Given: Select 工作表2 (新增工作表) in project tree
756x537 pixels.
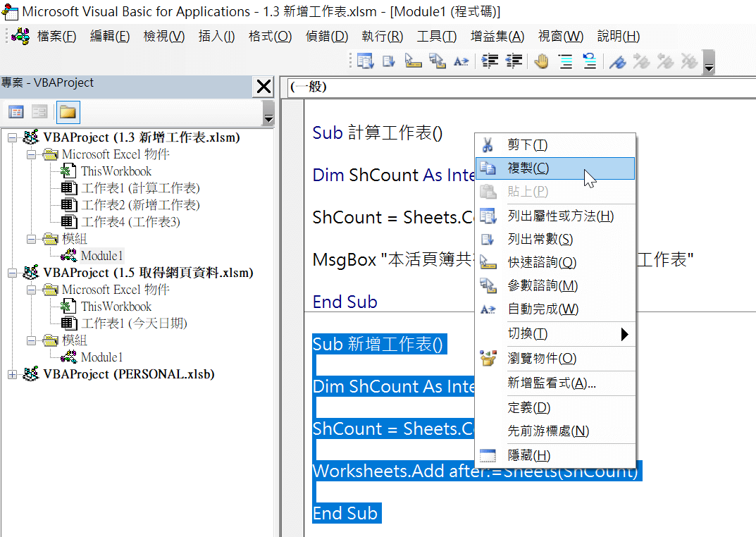Looking at the screenshot, I should click(x=140, y=205).
